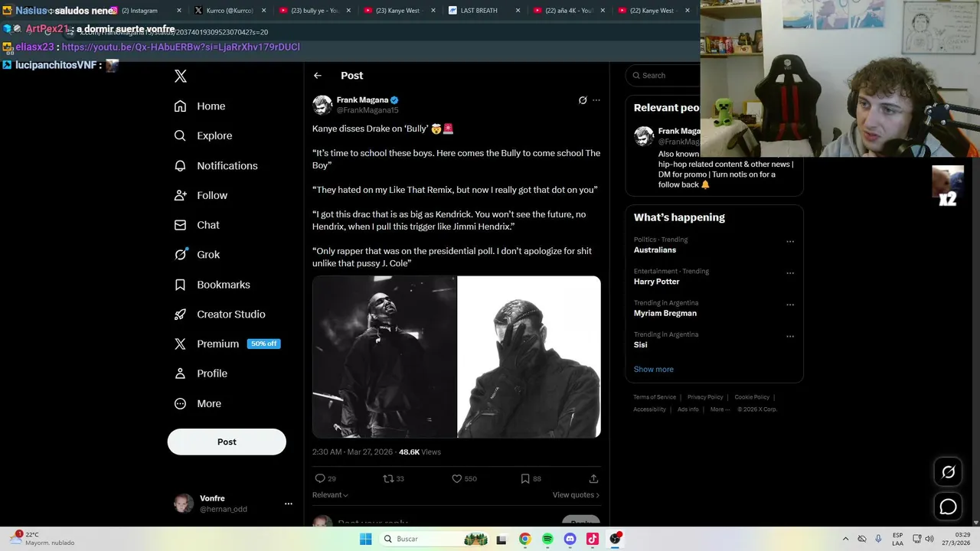Open the Australians trending topic

click(x=655, y=250)
